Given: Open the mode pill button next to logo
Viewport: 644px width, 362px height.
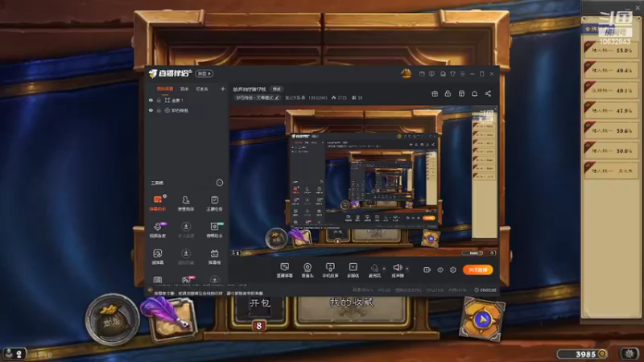Looking at the screenshot, I should coord(204,73).
